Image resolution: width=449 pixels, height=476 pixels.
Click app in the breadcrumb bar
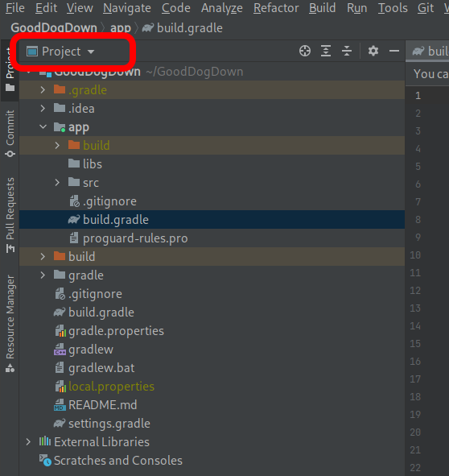click(x=121, y=28)
